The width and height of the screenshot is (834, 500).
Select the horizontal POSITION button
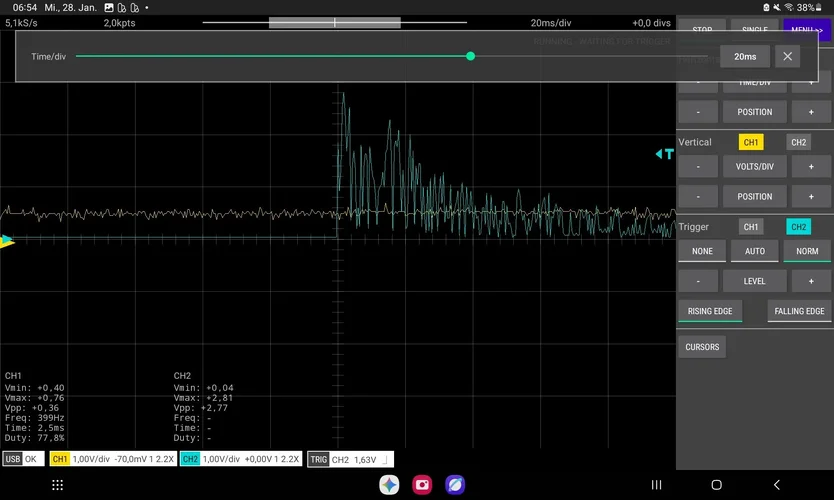754,112
